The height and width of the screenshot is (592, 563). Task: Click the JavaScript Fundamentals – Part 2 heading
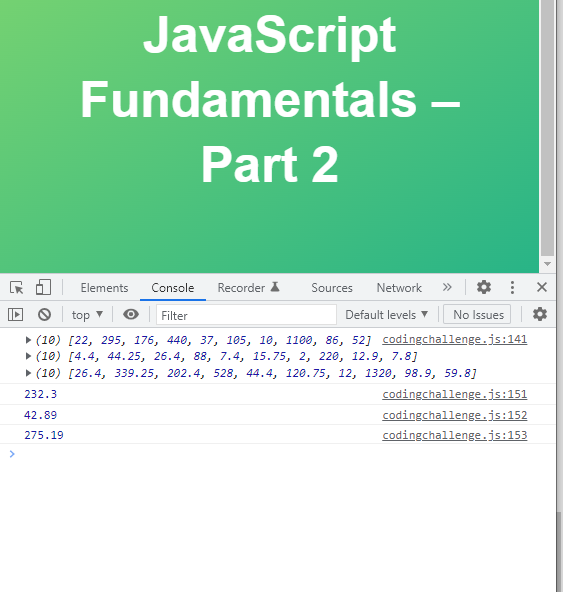click(x=270, y=99)
